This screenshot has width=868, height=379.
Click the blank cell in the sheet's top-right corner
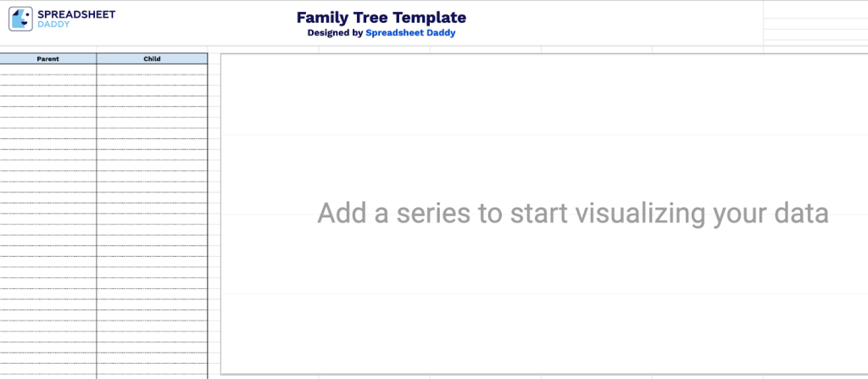pyautogui.click(x=815, y=8)
